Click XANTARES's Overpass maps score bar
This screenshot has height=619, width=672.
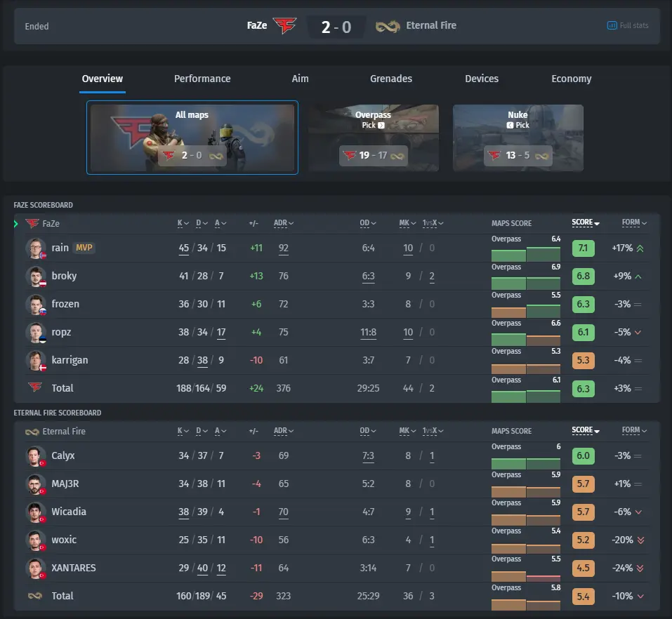(x=508, y=576)
